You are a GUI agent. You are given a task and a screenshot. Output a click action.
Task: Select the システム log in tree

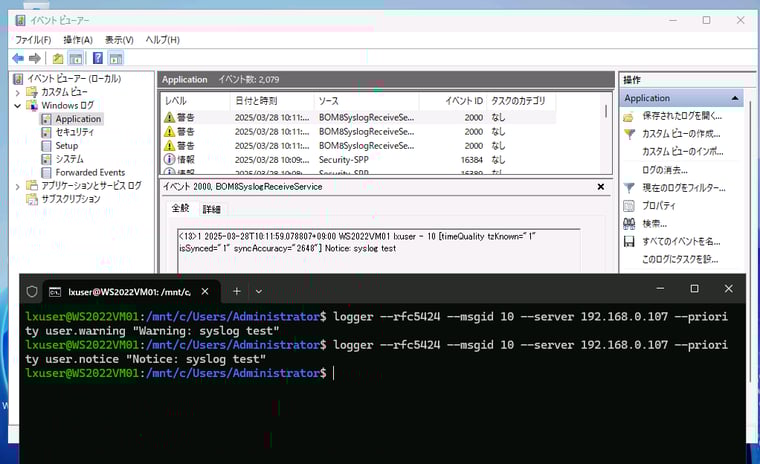coord(69,159)
